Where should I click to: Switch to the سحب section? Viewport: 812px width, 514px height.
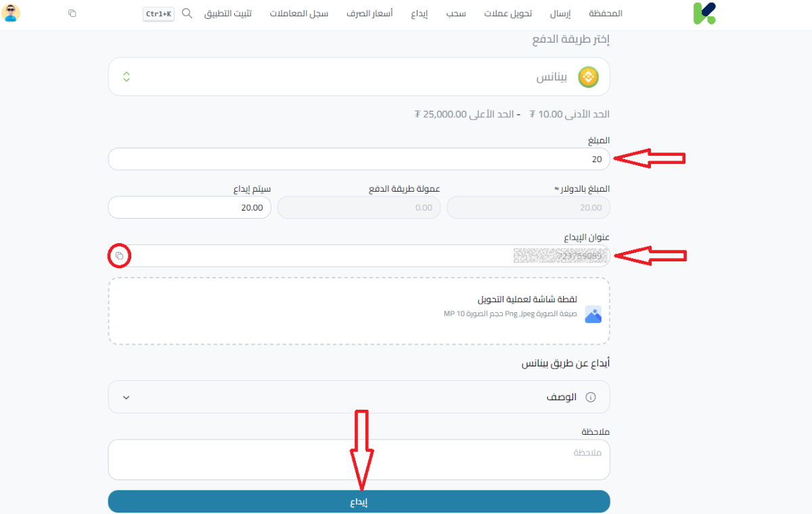pos(455,13)
